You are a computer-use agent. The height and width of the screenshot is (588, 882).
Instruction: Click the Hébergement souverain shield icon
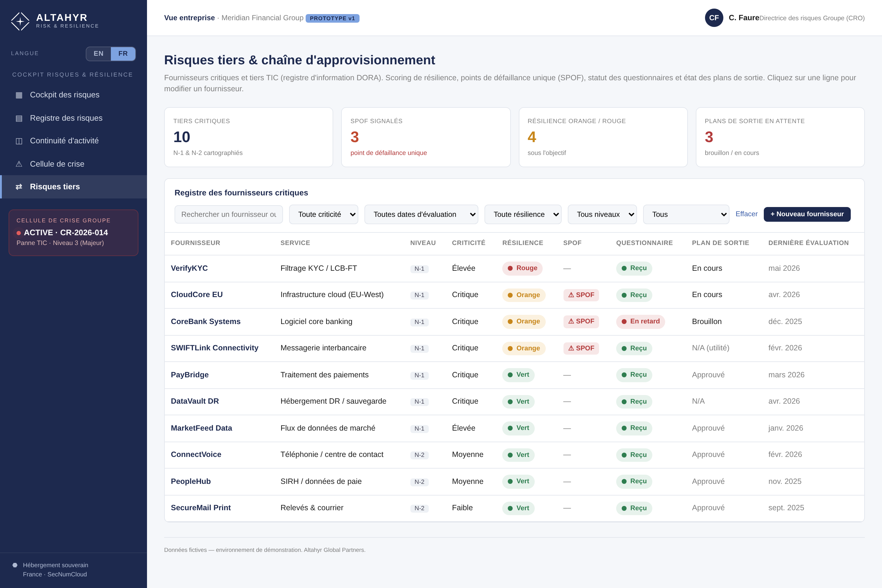coord(15,565)
